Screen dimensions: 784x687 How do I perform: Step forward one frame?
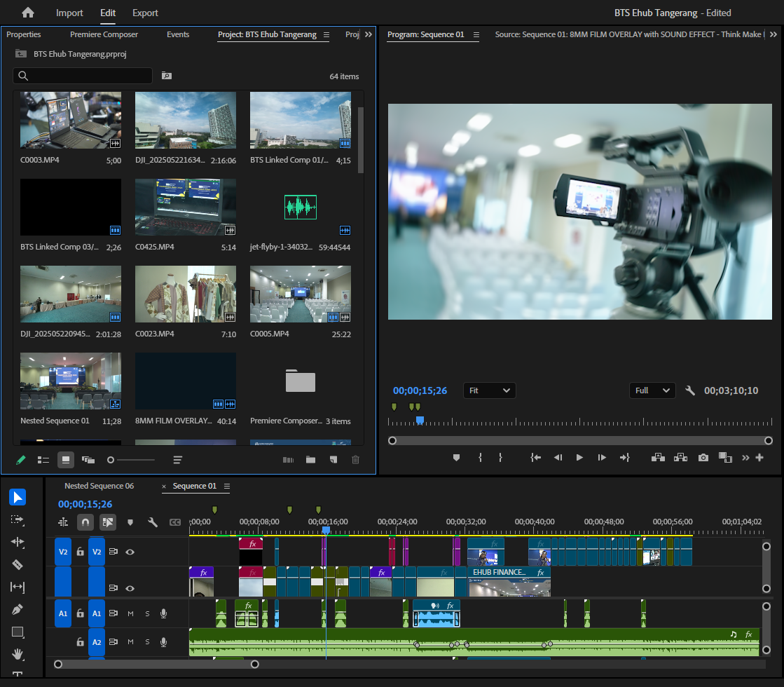[x=602, y=457]
